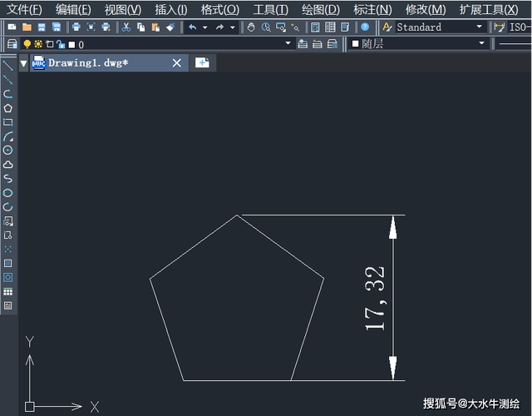Open undo history dropdown arrow
The width and height of the screenshot is (532, 416).
(x=205, y=27)
